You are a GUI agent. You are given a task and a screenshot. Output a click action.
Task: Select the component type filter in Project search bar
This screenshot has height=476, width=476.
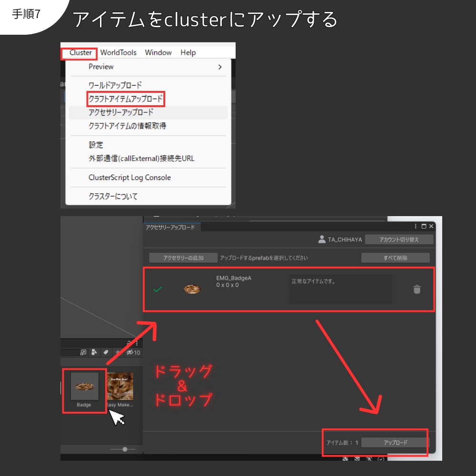[95, 352]
